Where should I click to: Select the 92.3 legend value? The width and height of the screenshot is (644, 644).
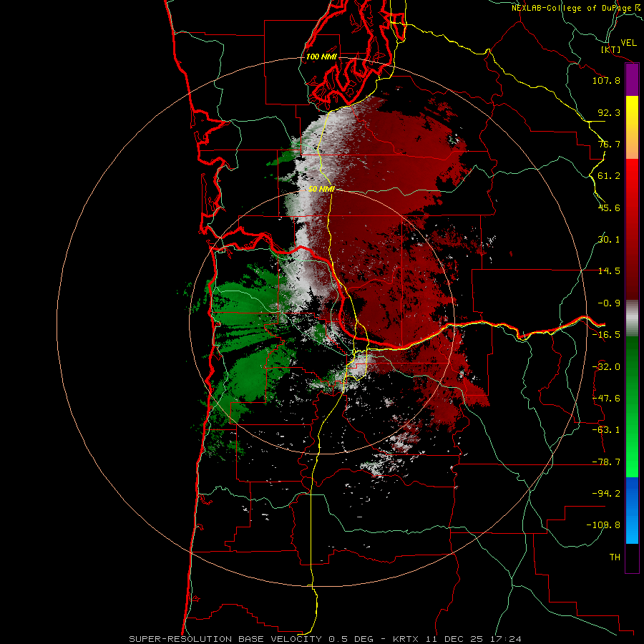pyautogui.click(x=609, y=112)
